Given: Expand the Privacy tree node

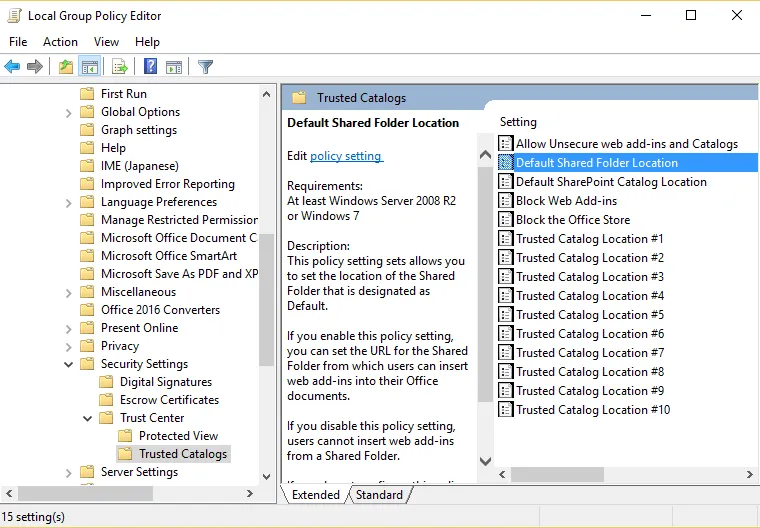Looking at the screenshot, I should 68,346.
